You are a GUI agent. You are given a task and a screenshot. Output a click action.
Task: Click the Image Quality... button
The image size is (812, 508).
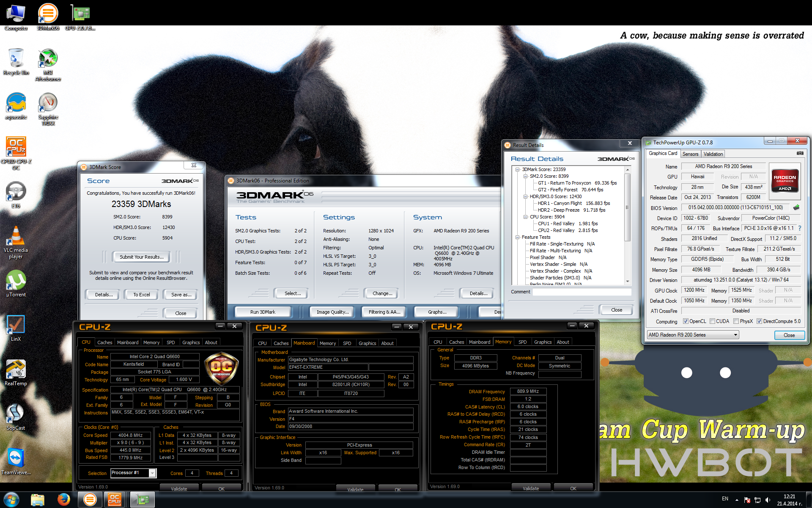[x=333, y=312]
